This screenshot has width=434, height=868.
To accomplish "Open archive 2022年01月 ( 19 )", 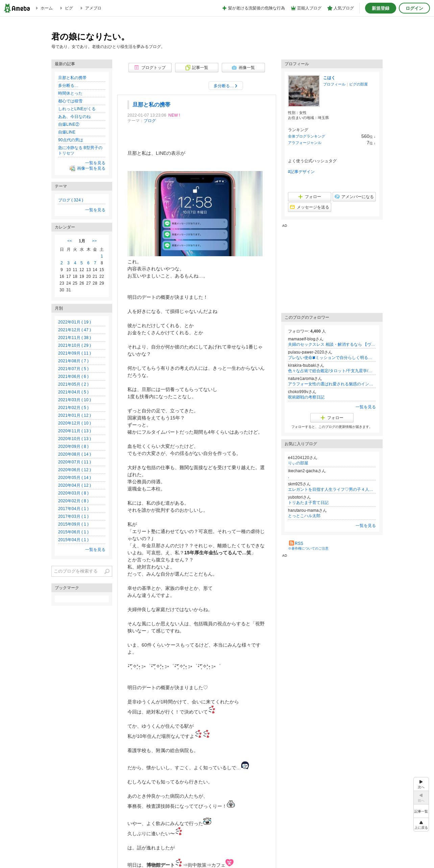I will 75,322.
